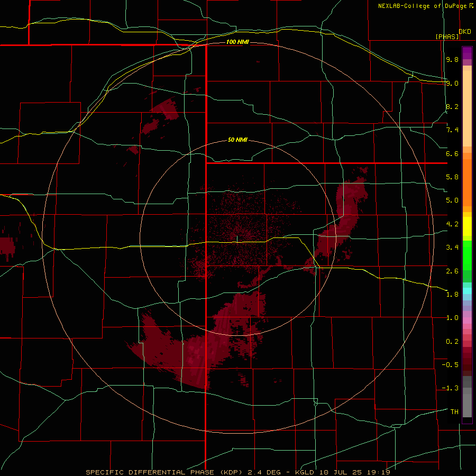Click the -1.3 scale value
The width and height of the screenshot is (476, 476).
coord(450,388)
